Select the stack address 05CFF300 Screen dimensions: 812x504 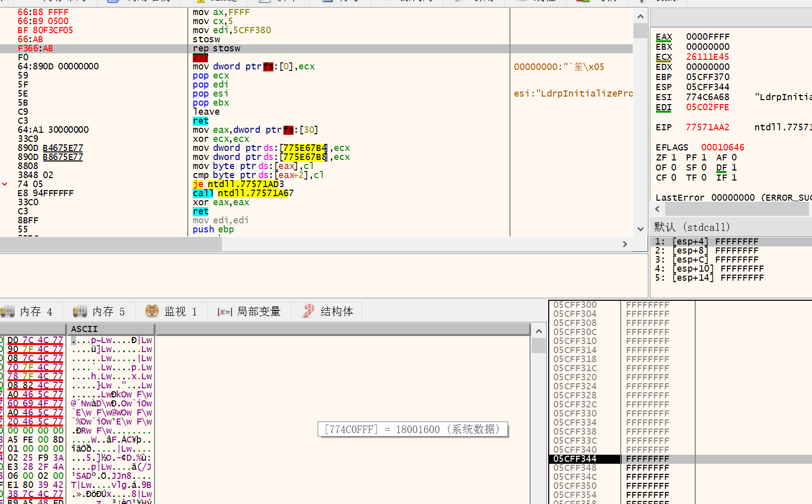pos(575,305)
